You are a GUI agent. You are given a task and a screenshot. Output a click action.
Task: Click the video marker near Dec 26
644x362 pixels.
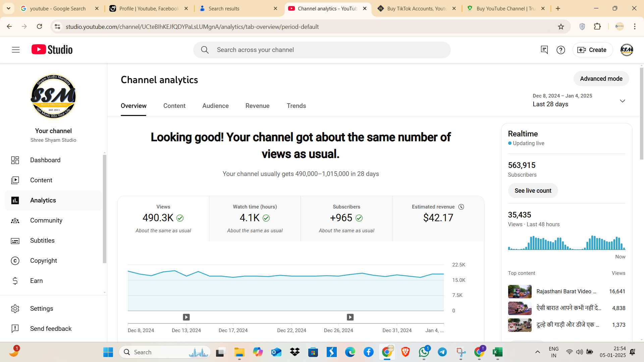coord(350,317)
